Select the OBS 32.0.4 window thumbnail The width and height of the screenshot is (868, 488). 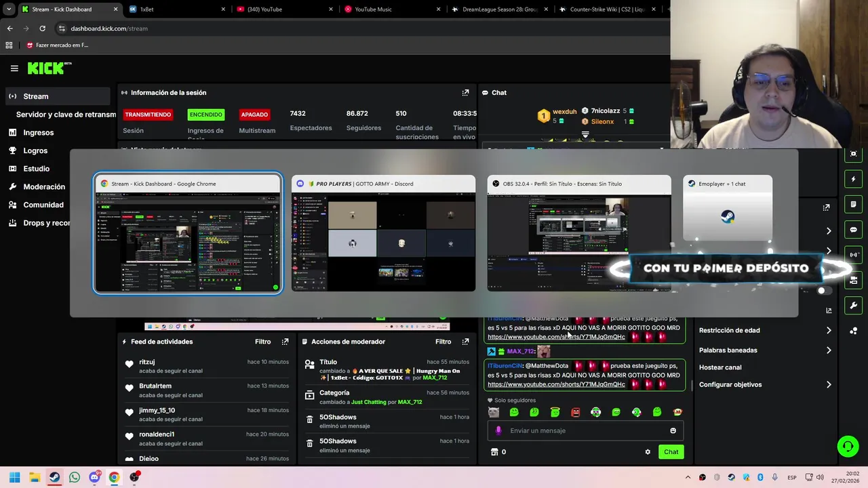pos(578,233)
